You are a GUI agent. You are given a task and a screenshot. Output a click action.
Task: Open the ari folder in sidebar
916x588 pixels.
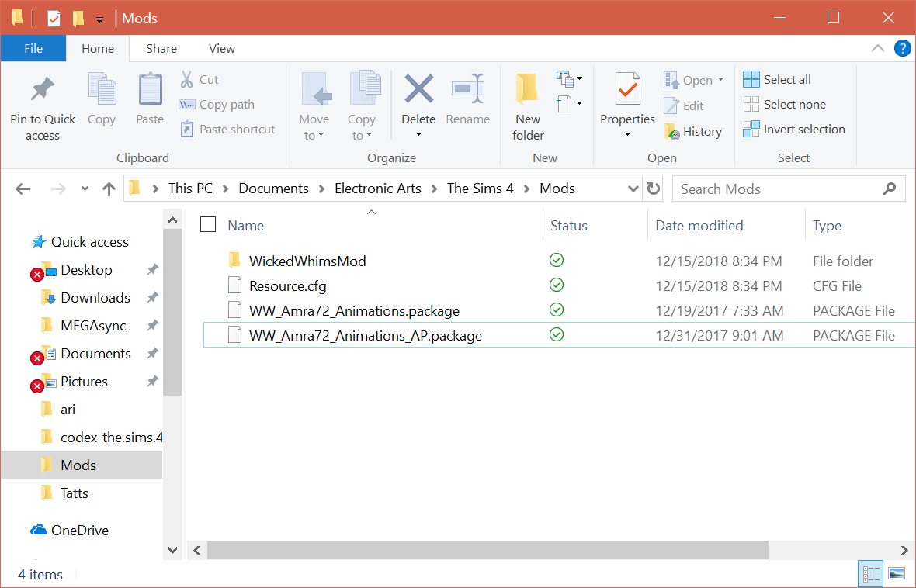tap(68, 410)
